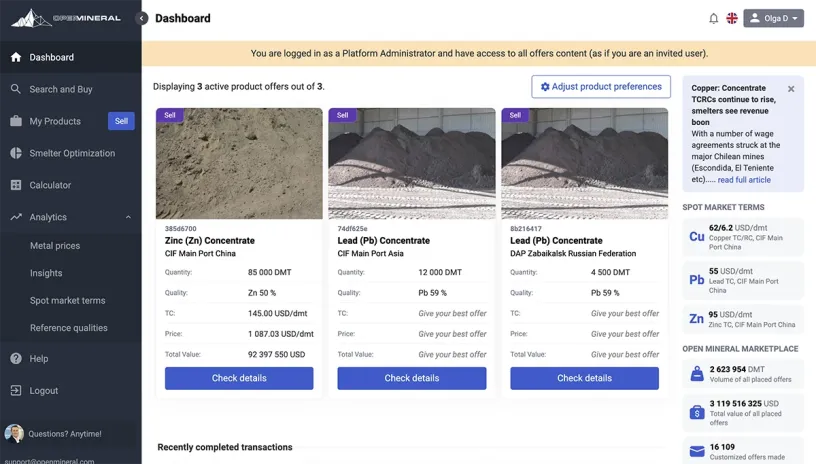Open My Products menu item
816x464 pixels.
(55, 121)
